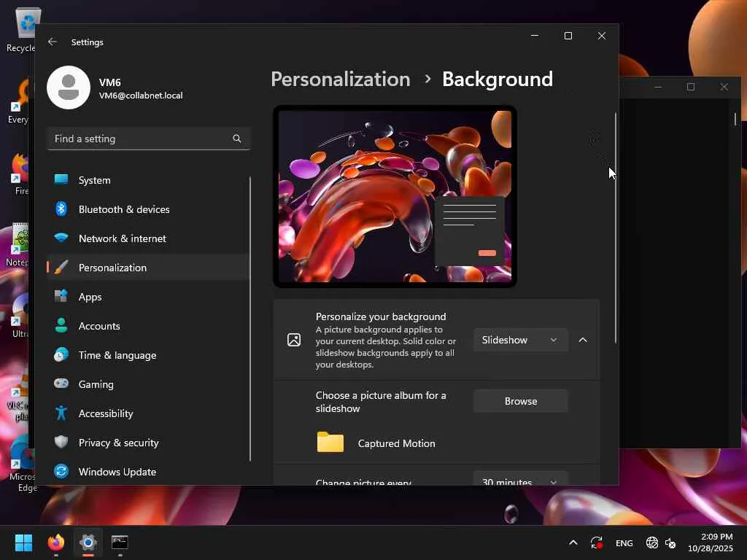Click the System monitor icon in sidebar
This screenshot has width=747, height=560.
(61, 180)
